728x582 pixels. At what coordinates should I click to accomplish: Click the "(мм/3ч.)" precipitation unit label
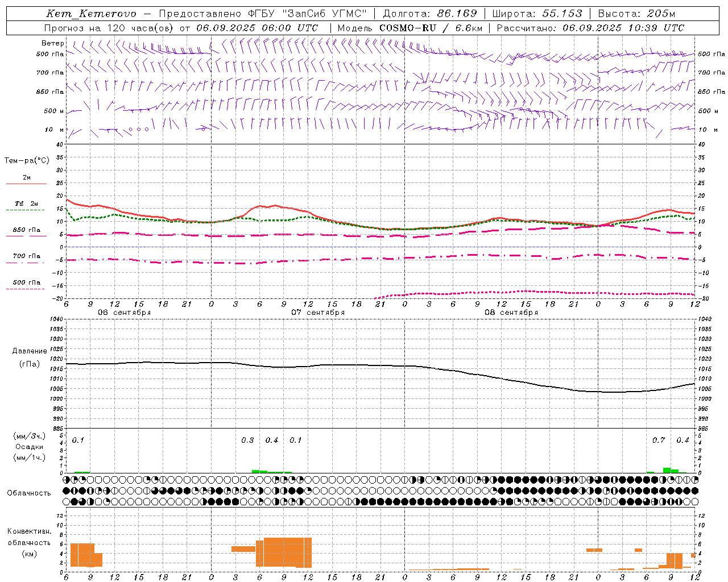click(x=30, y=436)
